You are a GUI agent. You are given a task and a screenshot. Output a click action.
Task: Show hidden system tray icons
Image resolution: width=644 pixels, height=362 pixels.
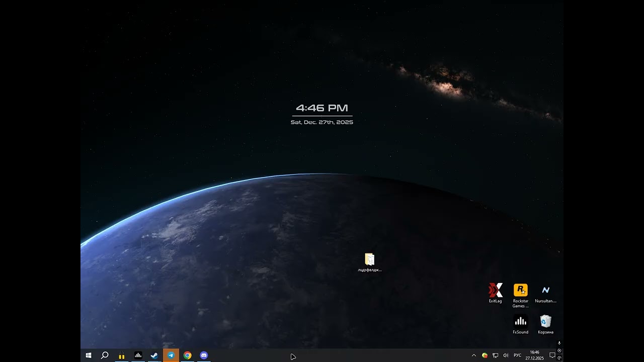point(473,355)
